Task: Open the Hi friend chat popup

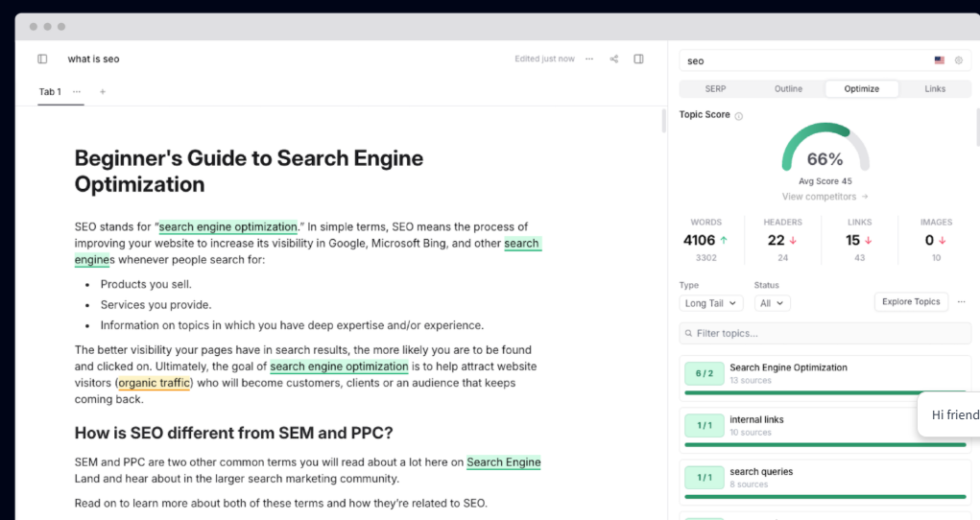Action: 948,414
